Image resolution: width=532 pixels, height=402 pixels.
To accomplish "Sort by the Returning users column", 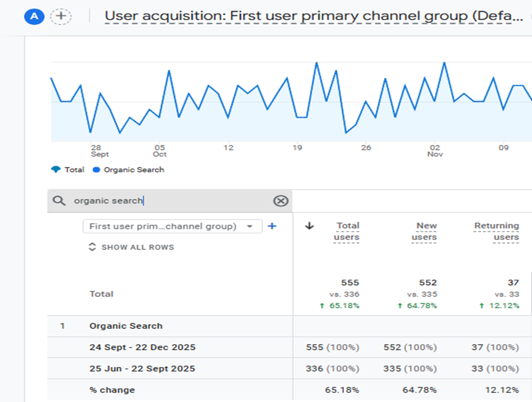I will coord(496,231).
